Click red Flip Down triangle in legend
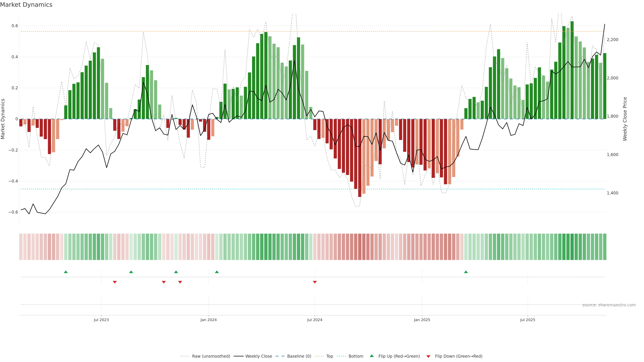 (x=428, y=356)
